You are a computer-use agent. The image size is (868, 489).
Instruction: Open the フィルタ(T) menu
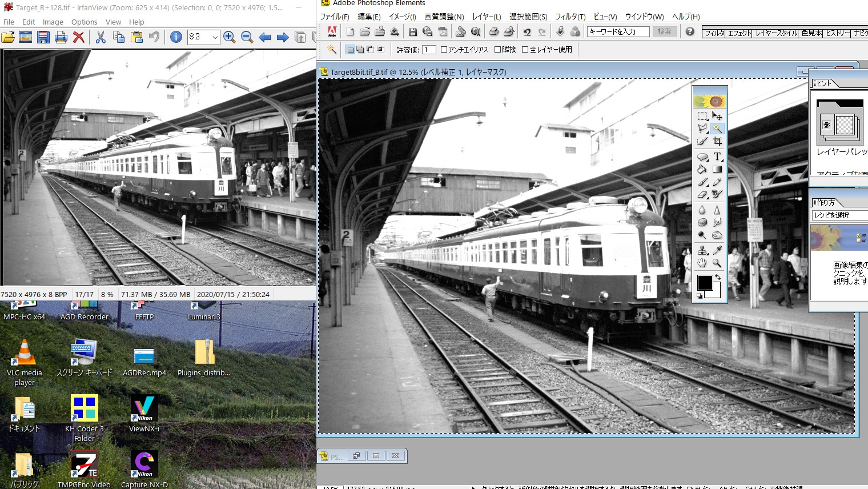tap(570, 17)
